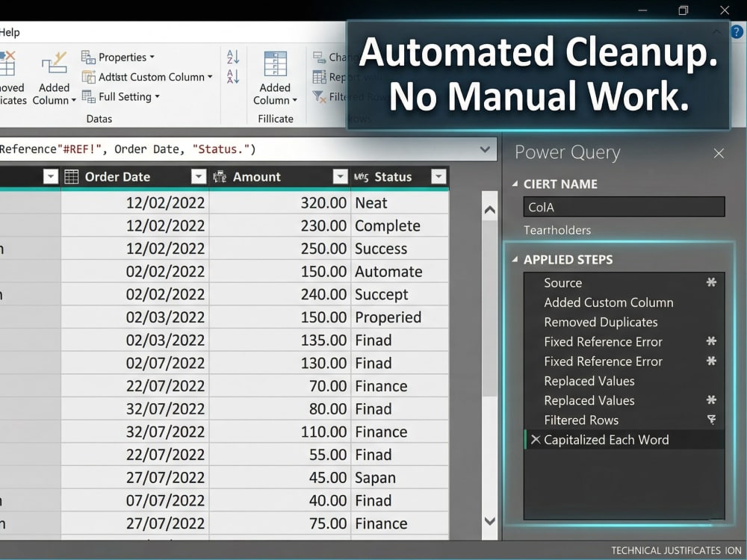This screenshot has height=560, width=747.
Task: Click the Amount cell 230.00
Action: [280, 225]
